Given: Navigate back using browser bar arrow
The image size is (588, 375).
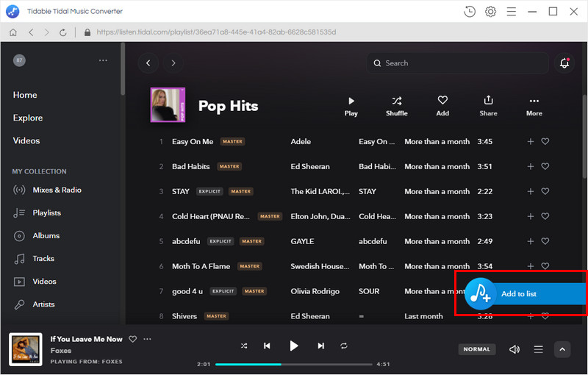Looking at the screenshot, I should click(31, 32).
